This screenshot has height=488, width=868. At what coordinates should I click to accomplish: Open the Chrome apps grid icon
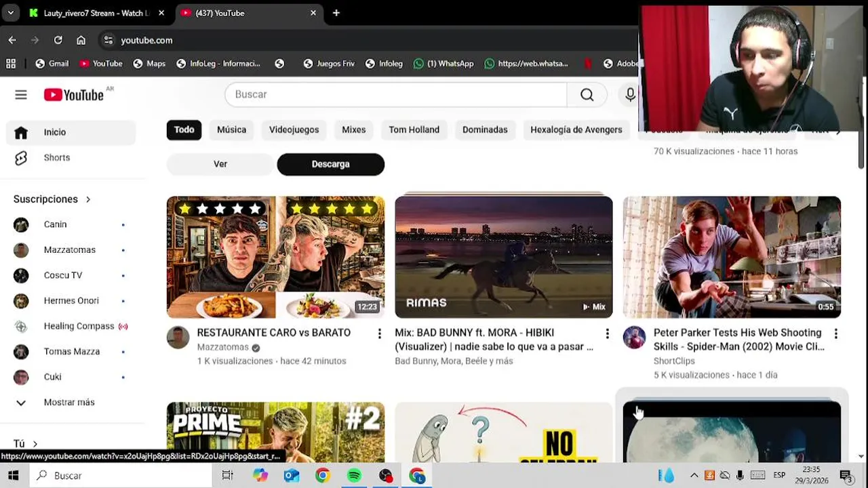[x=11, y=63]
